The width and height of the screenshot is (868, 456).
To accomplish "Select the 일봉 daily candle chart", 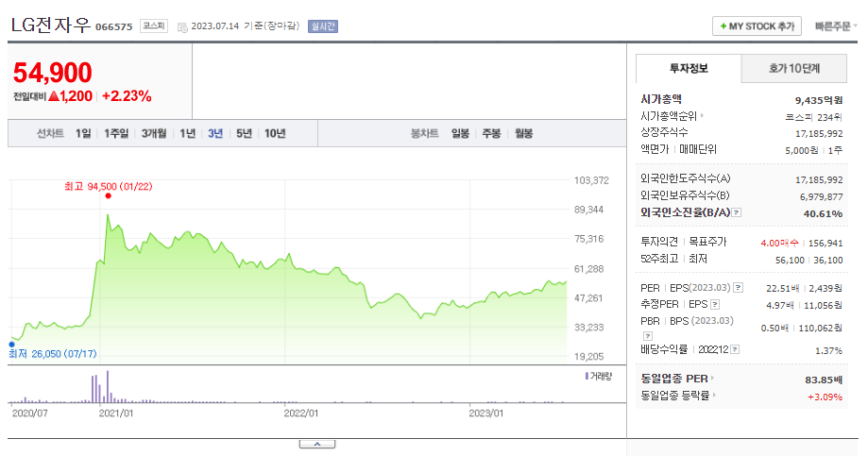I will pos(460,133).
